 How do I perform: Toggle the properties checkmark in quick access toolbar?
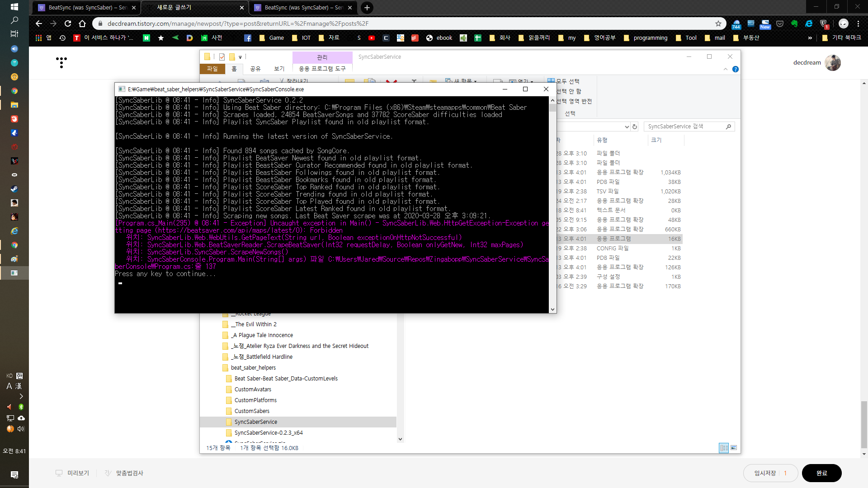[x=222, y=57]
